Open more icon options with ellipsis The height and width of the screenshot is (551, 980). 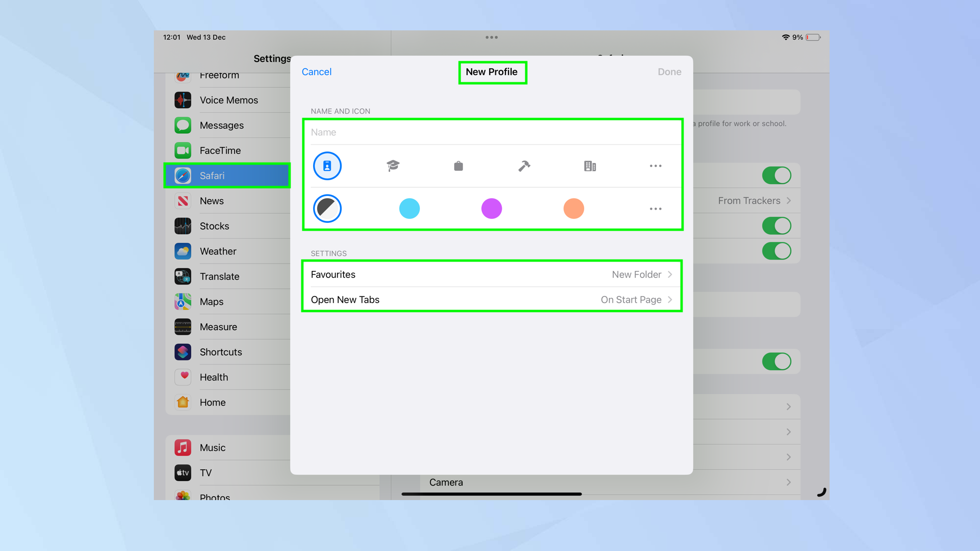pos(656,166)
